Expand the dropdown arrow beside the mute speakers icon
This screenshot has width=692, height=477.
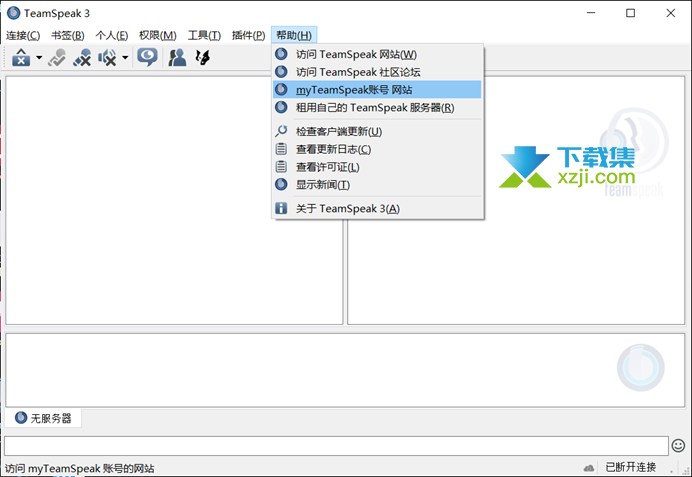tap(125, 58)
